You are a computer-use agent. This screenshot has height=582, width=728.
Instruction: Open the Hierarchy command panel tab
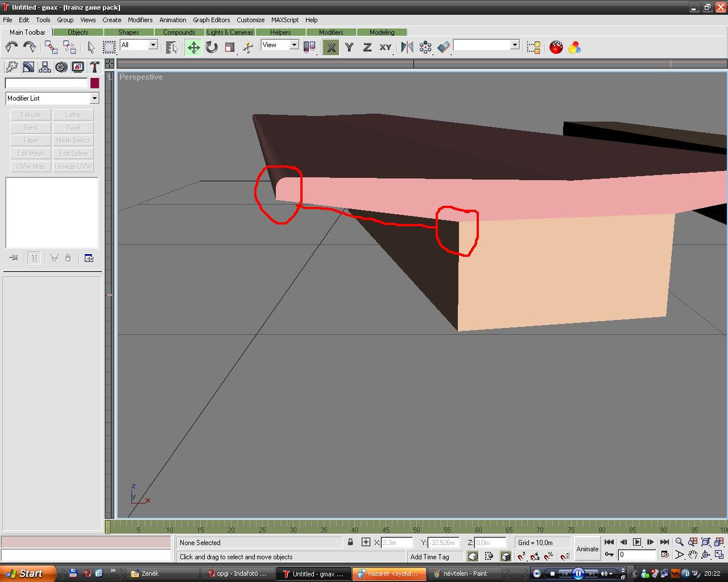(x=44, y=67)
